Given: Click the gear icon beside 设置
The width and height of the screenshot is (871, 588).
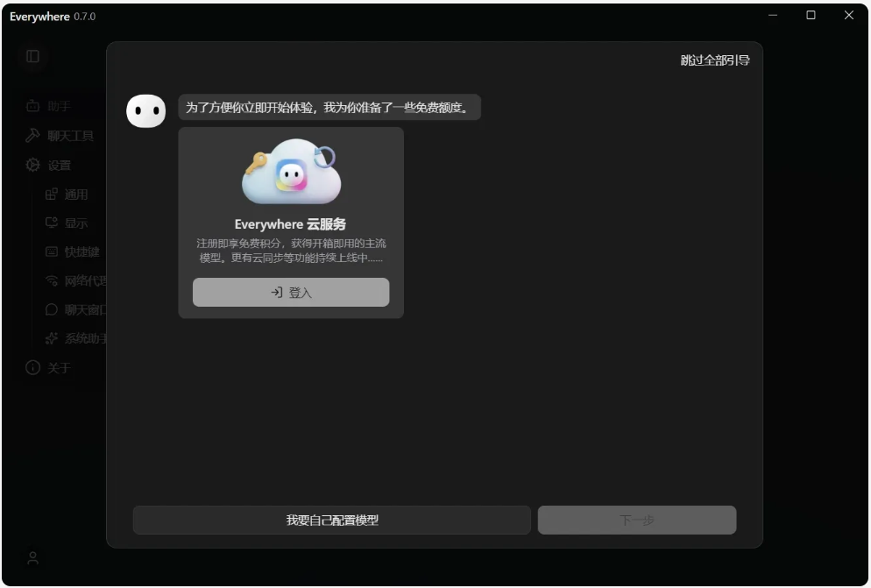Looking at the screenshot, I should [x=32, y=165].
